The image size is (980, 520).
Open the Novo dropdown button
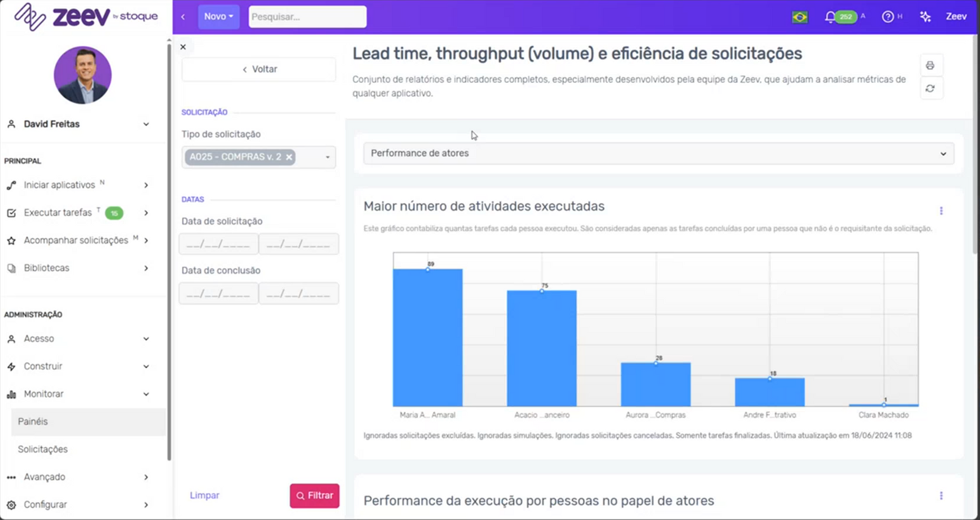(218, 17)
